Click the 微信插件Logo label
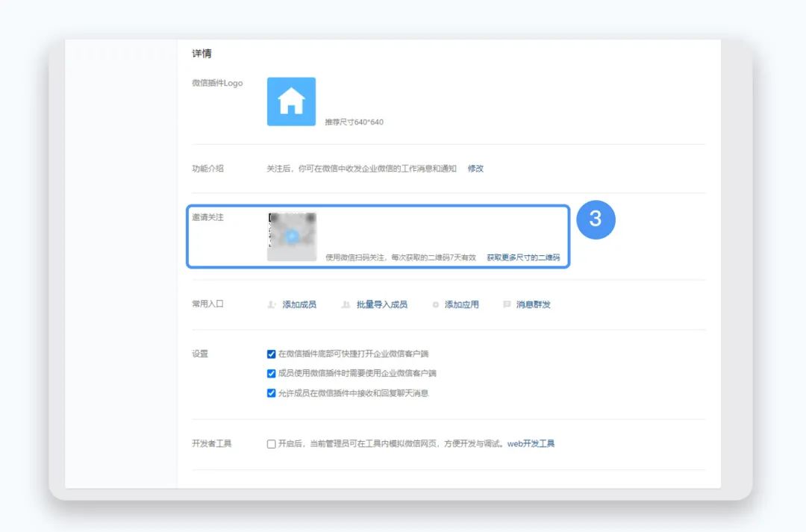806x532 pixels. click(217, 84)
